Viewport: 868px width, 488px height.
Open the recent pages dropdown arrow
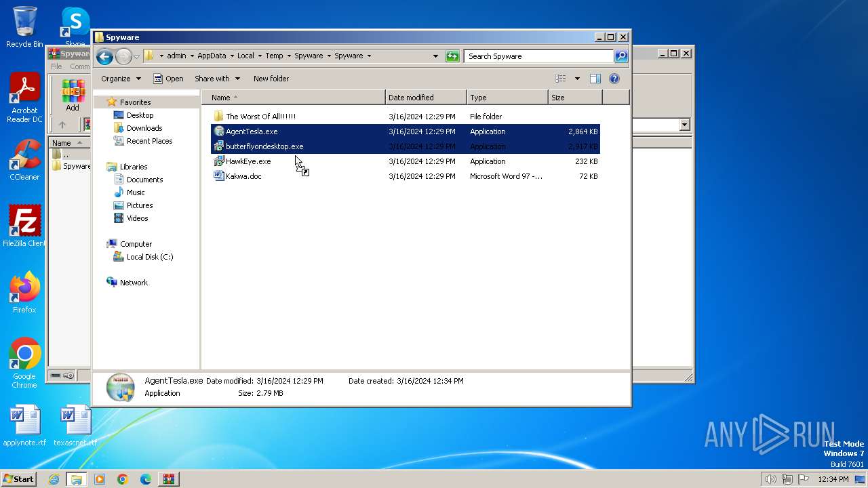click(x=136, y=56)
